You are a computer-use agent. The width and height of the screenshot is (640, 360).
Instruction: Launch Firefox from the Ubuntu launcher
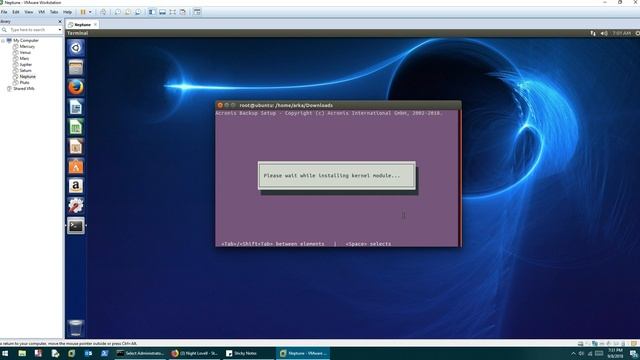pos(76,87)
